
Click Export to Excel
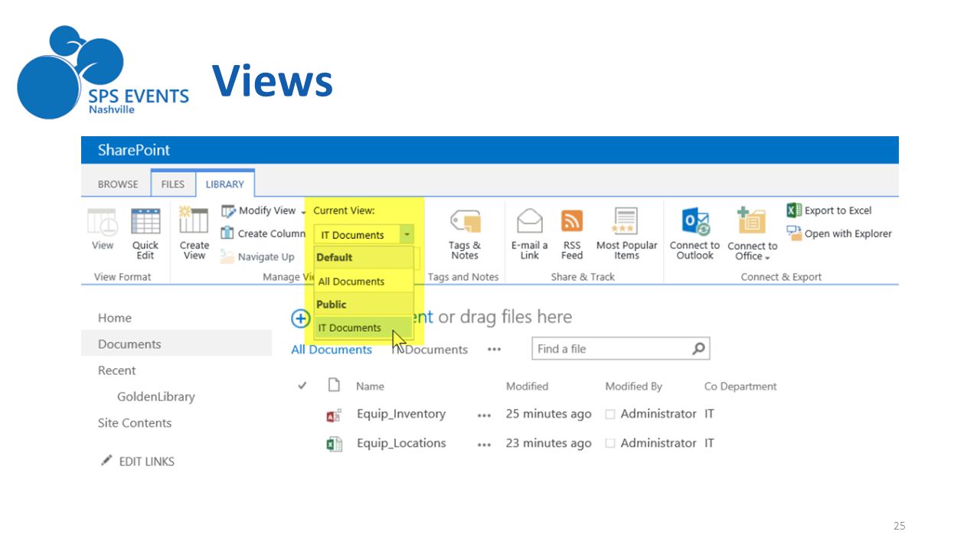click(830, 210)
